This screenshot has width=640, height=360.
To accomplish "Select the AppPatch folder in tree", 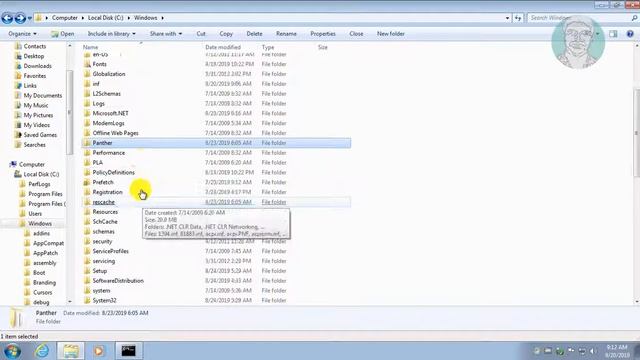I will click(x=45, y=253).
